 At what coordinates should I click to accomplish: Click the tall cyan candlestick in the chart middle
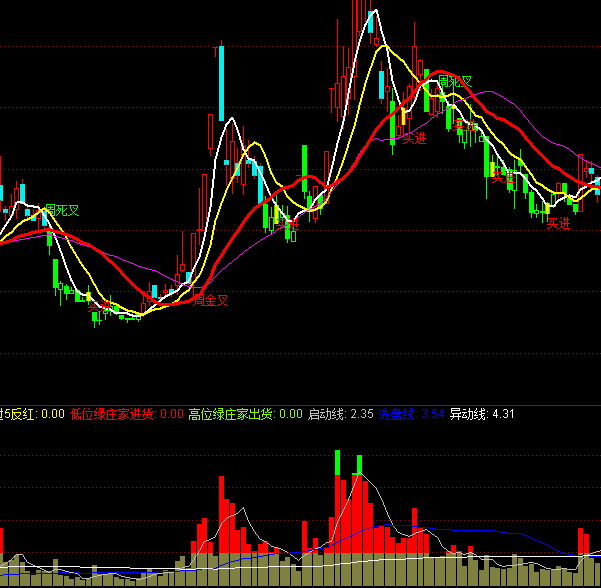[x=220, y=85]
